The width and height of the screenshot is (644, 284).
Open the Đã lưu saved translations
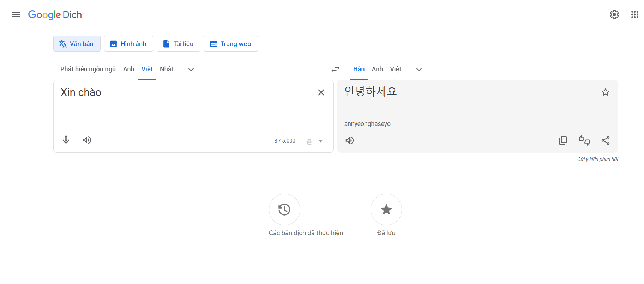(386, 210)
